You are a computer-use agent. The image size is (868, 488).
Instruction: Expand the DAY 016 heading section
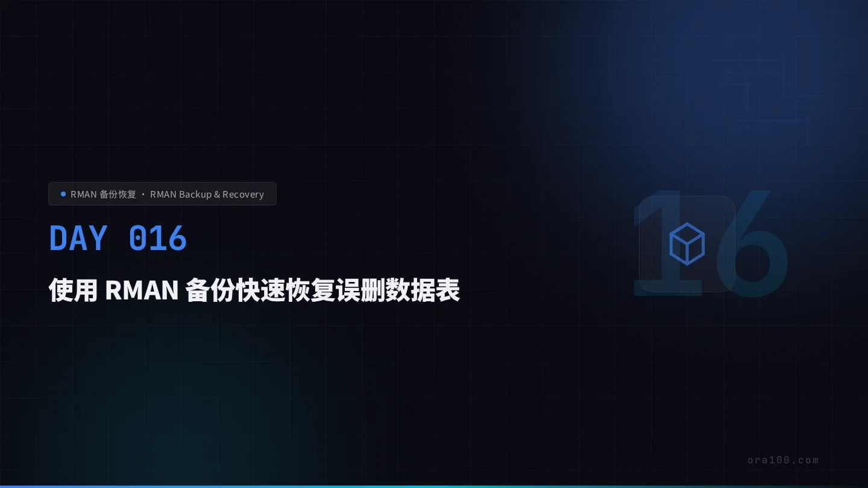[x=118, y=239]
